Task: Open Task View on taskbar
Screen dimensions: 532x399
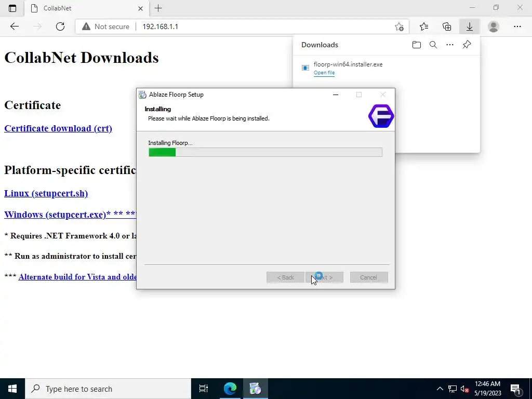Action: (x=204, y=389)
